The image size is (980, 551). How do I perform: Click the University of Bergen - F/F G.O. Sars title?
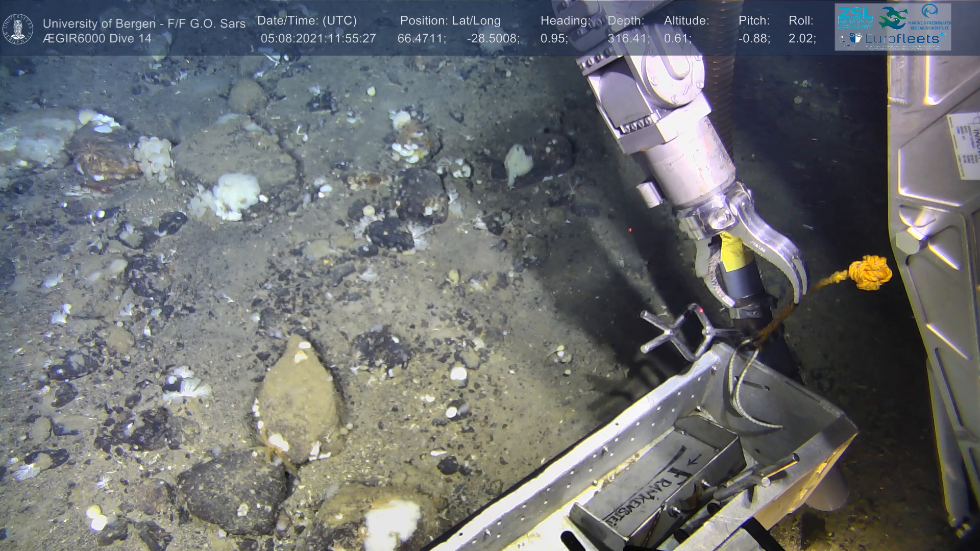coord(144,23)
